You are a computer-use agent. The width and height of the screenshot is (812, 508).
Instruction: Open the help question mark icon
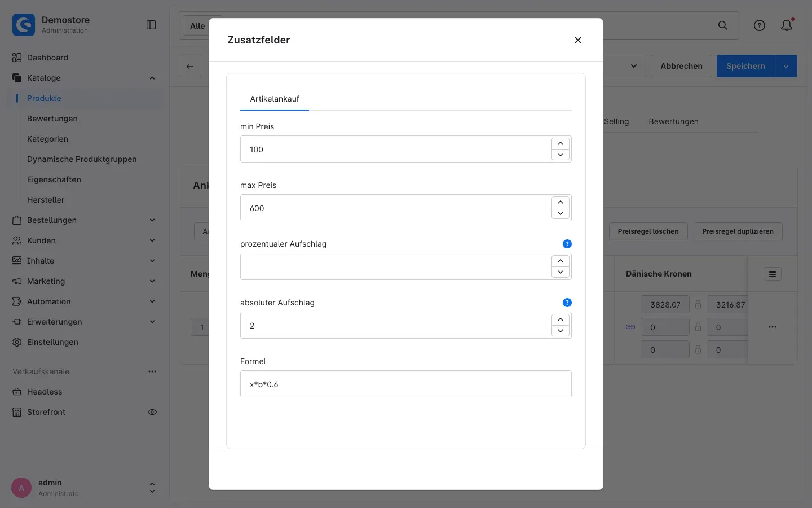pos(760,25)
